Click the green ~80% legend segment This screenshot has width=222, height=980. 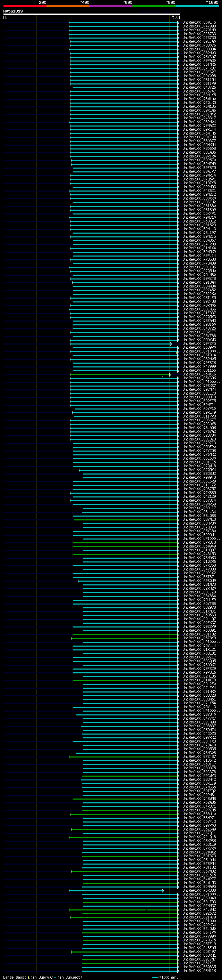click(x=154, y=6)
